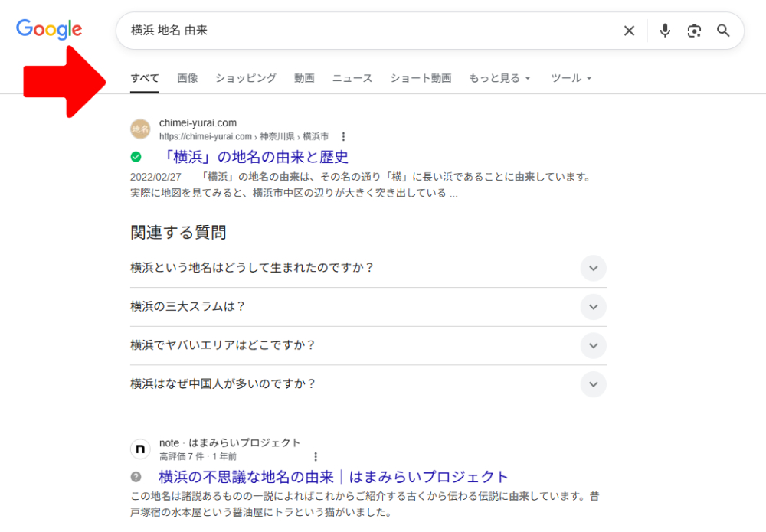Expand the question about how Yokohama got its name

click(593, 268)
